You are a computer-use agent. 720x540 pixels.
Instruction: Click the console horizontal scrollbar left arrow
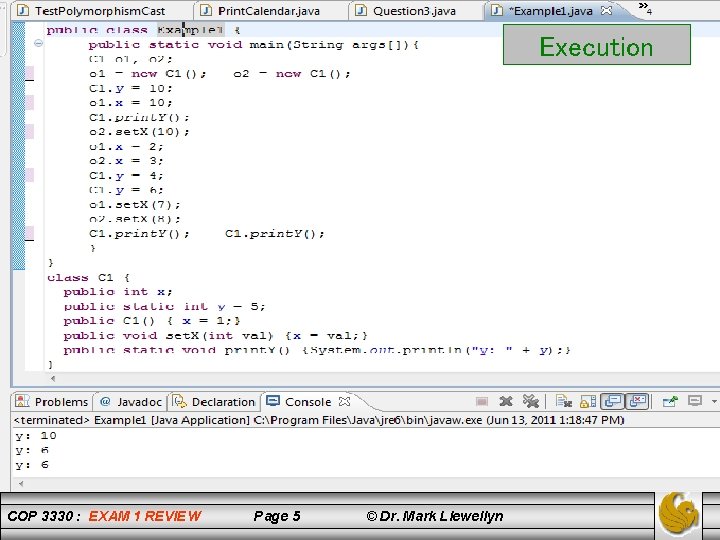pyautogui.click(x=20, y=483)
